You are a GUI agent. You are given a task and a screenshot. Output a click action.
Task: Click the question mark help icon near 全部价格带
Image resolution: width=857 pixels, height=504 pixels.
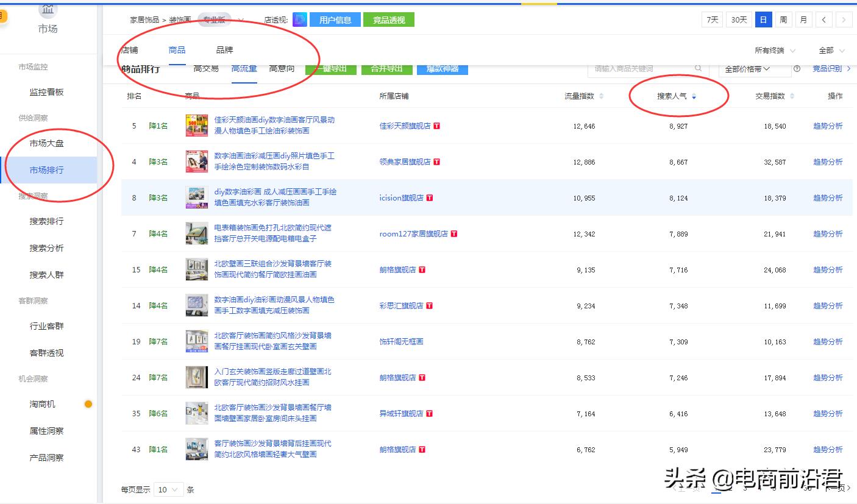click(x=797, y=69)
